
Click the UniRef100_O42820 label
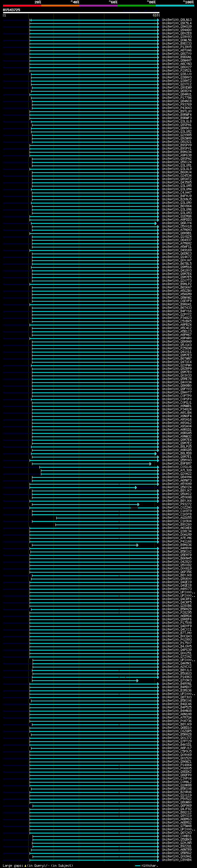(177, 562)
